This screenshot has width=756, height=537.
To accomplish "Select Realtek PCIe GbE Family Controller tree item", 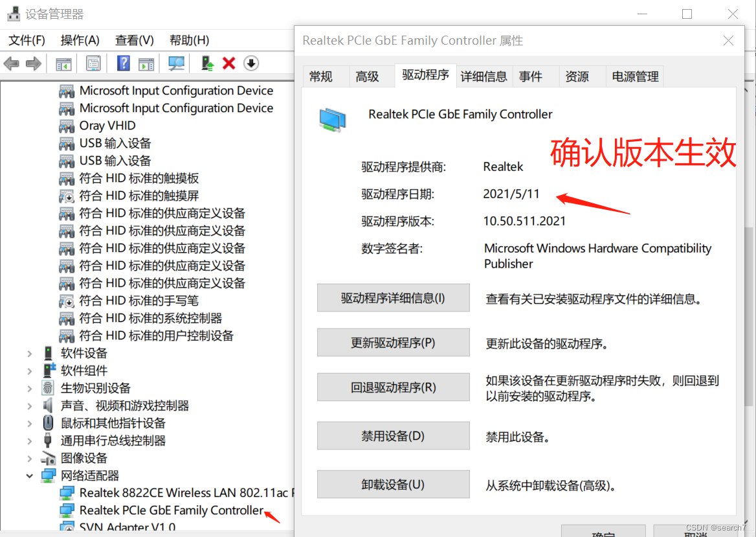I will pos(171,510).
